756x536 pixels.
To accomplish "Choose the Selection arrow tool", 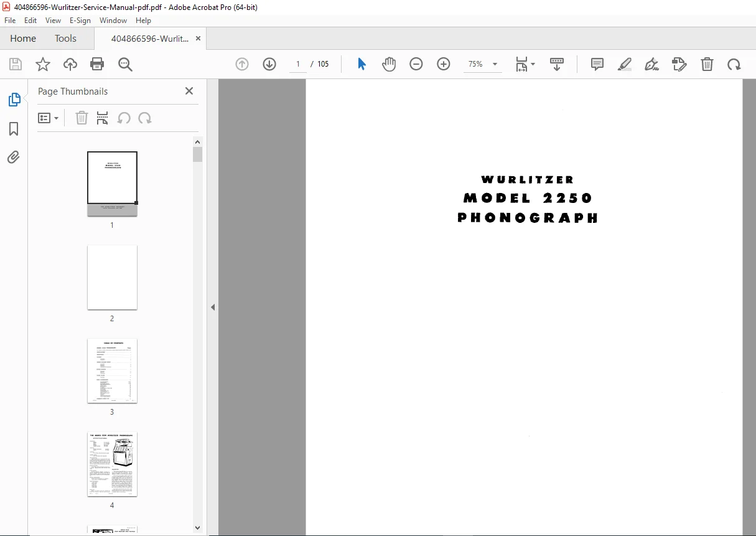I will [x=362, y=64].
